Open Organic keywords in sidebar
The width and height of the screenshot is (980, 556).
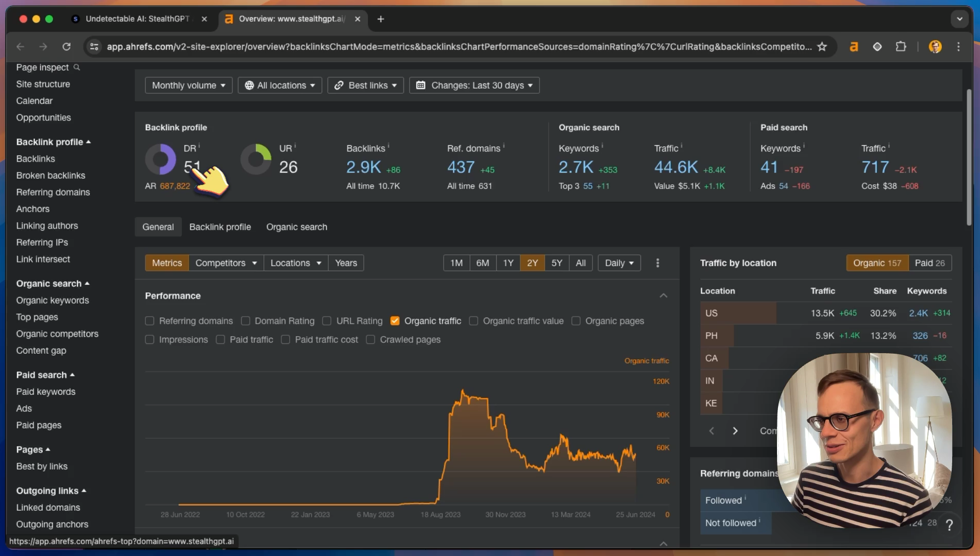53,301
